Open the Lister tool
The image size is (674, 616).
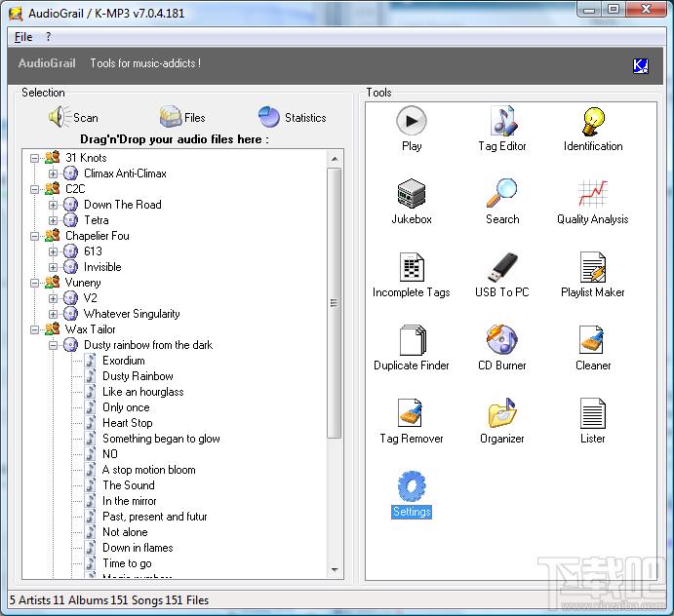click(x=593, y=421)
